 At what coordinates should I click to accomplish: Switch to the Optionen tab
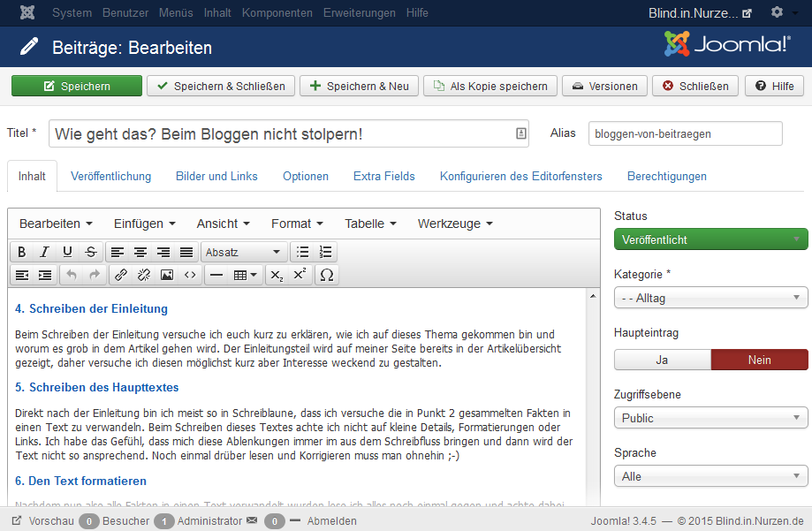(x=306, y=176)
